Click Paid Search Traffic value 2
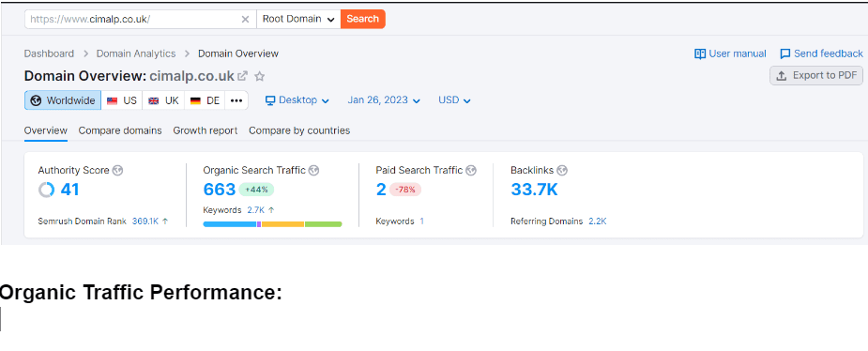The image size is (868, 351). click(x=381, y=190)
